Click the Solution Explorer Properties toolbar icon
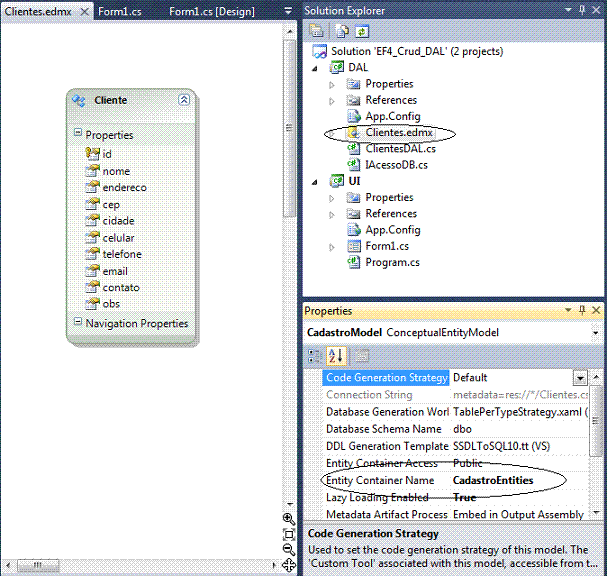The height and width of the screenshot is (576, 607). tap(316, 31)
